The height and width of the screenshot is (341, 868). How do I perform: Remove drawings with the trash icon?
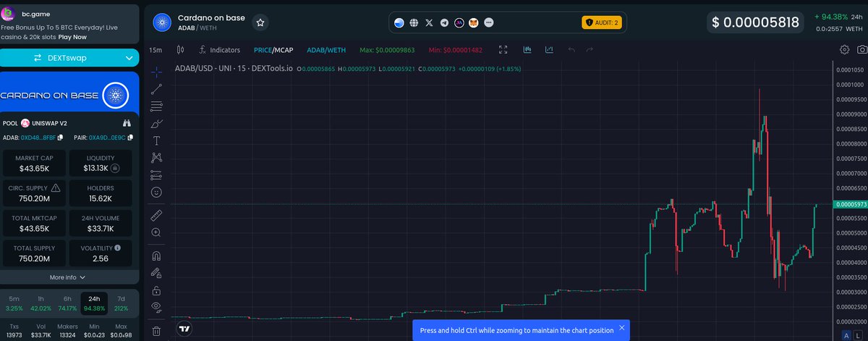coord(156,332)
